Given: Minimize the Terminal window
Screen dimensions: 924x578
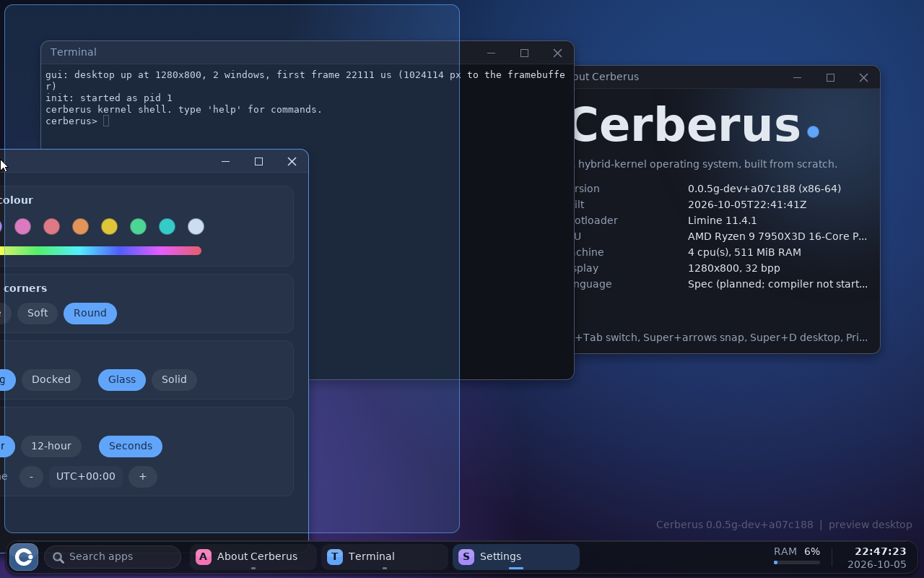Looking at the screenshot, I should (491, 53).
